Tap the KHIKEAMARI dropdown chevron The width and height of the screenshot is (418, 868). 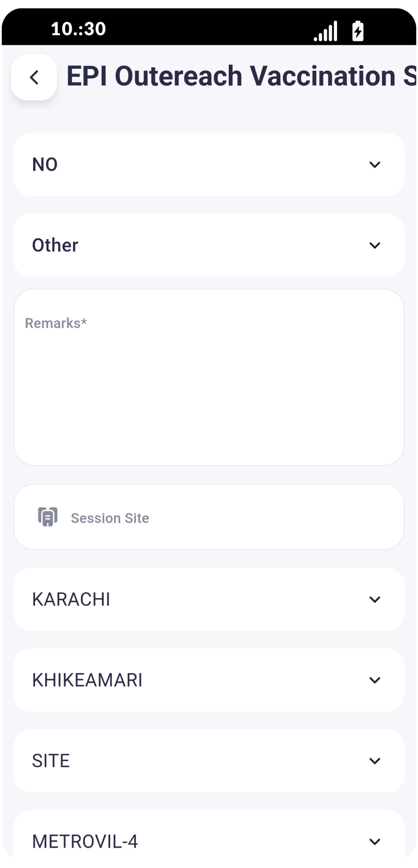tap(374, 680)
